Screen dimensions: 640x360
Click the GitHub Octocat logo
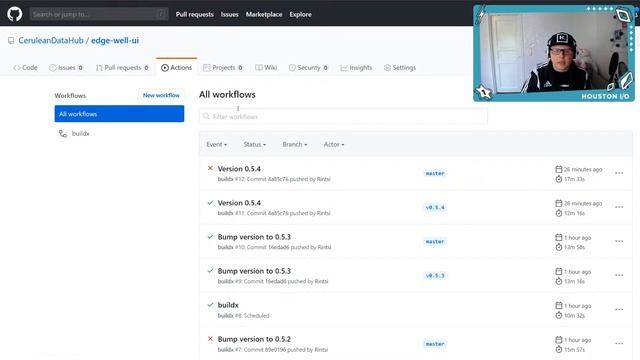point(15,14)
